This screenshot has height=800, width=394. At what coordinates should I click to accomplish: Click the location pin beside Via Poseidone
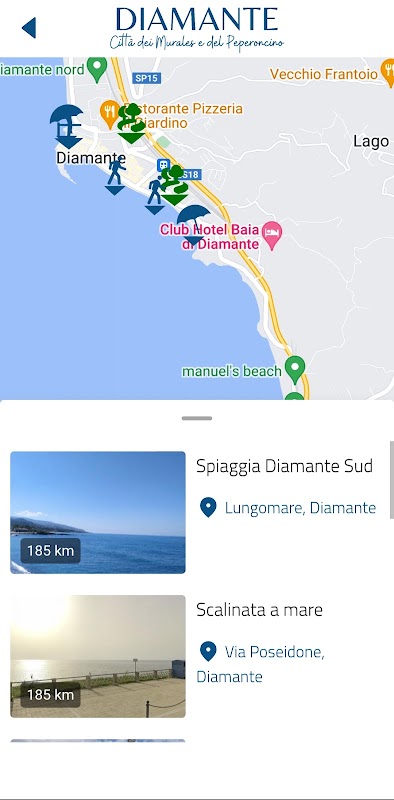point(208,652)
